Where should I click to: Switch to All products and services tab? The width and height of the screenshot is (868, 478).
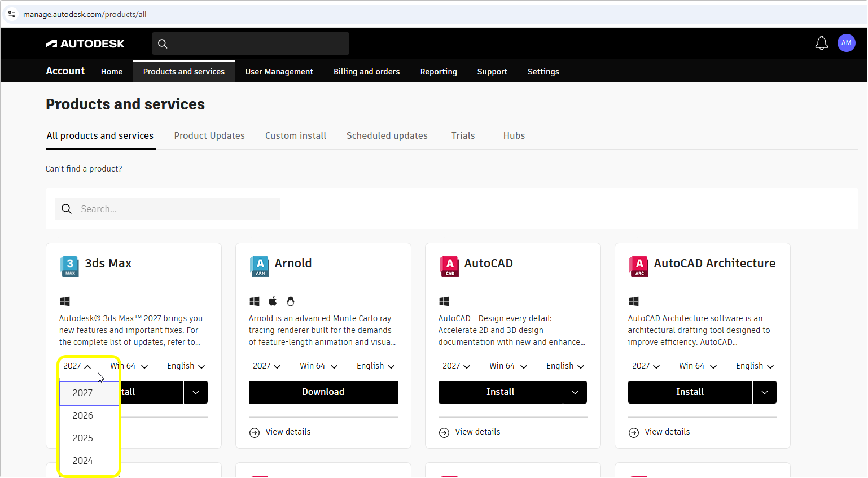tap(100, 136)
